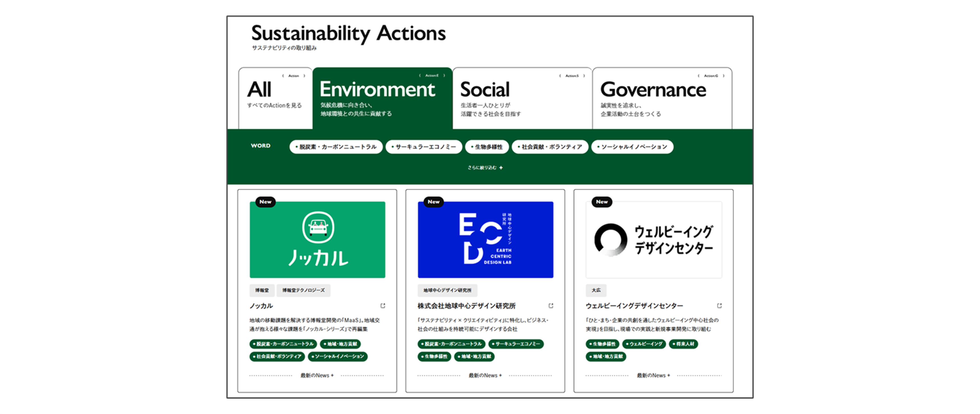Expand 最新のNews on 地球中心デザイン研究所 card

[x=485, y=375]
